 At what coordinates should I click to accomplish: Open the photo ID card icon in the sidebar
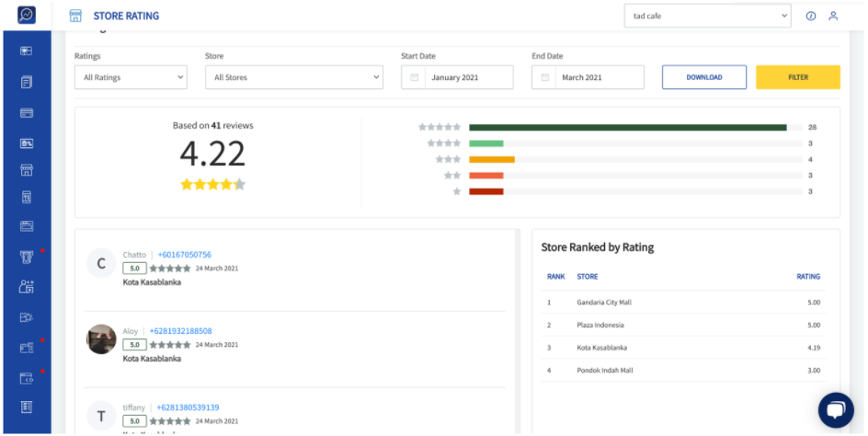point(27,143)
